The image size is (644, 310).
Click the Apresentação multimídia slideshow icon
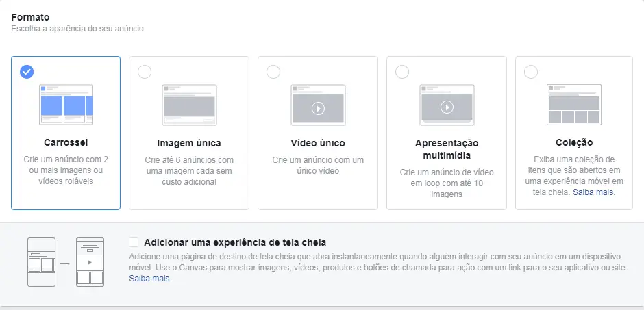coord(447,105)
